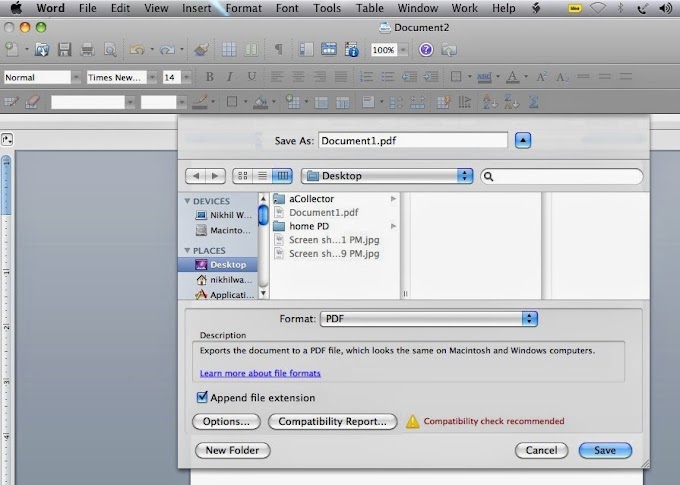680x485 pixels.
Task: Open the Apple menu
Action: click(x=16, y=8)
